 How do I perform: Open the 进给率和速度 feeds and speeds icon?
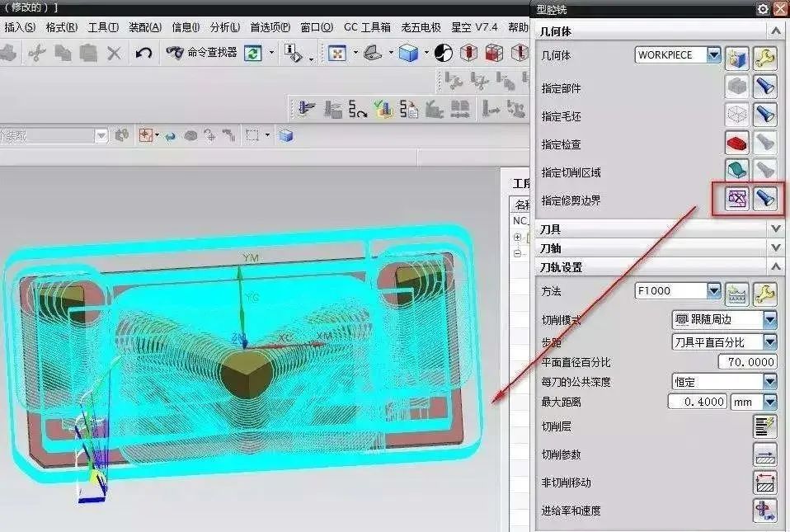pos(764,511)
